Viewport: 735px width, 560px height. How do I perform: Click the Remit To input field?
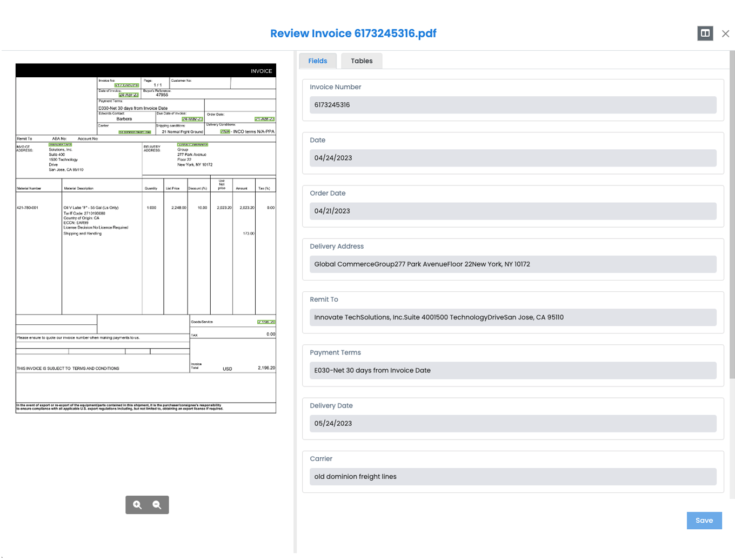pos(512,317)
